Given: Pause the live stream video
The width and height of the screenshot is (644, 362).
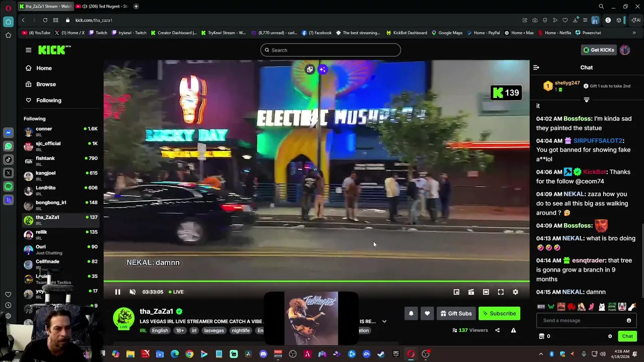Looking at the screenshot, I should (118, 292).
